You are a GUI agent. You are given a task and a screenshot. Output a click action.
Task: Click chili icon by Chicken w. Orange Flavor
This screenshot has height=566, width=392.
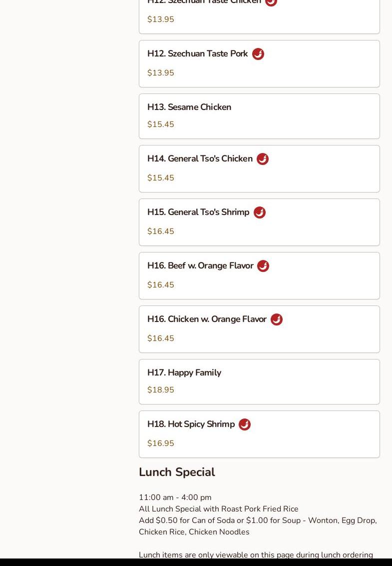[x=276, y=319]
